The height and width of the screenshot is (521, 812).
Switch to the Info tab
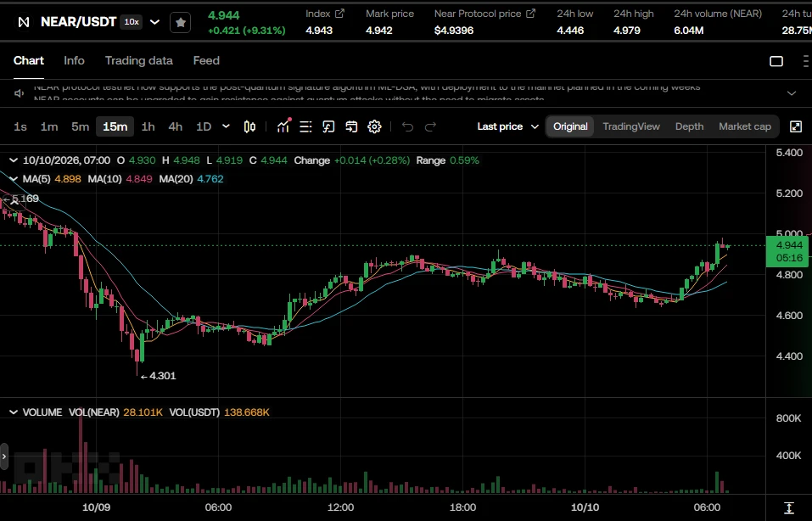[74, 60]
